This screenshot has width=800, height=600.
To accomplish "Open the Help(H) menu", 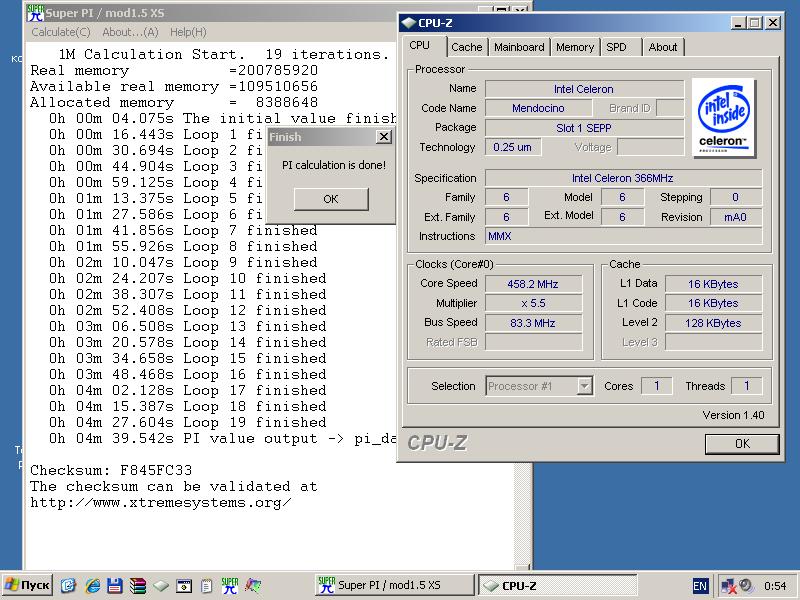I will tap(188, 32).
